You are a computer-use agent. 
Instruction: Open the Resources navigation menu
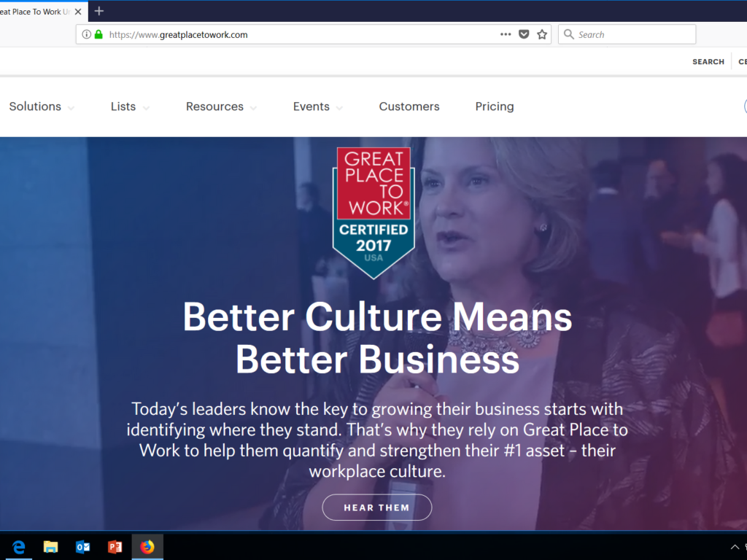click(x=215, y=106)
